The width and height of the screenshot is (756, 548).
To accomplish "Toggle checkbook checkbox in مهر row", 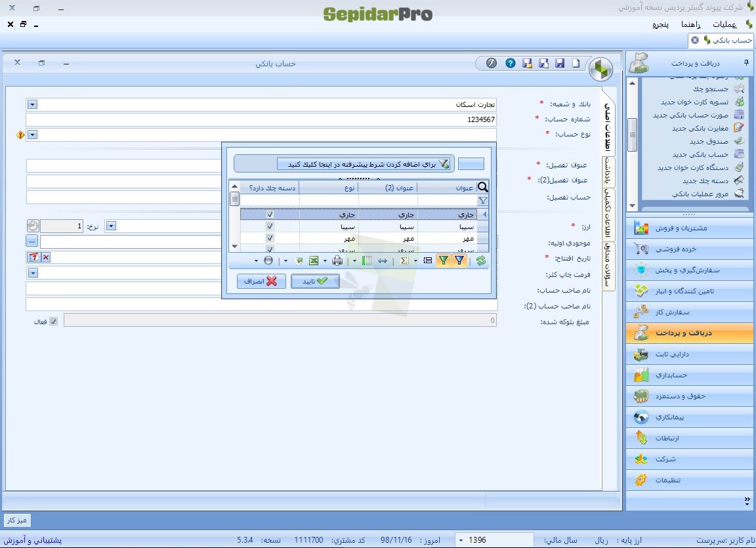I will pos(270,238).
